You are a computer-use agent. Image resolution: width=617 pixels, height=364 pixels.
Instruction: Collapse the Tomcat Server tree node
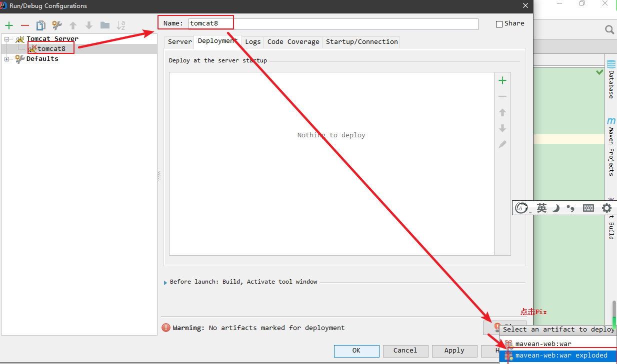click(x=7, y=39)
